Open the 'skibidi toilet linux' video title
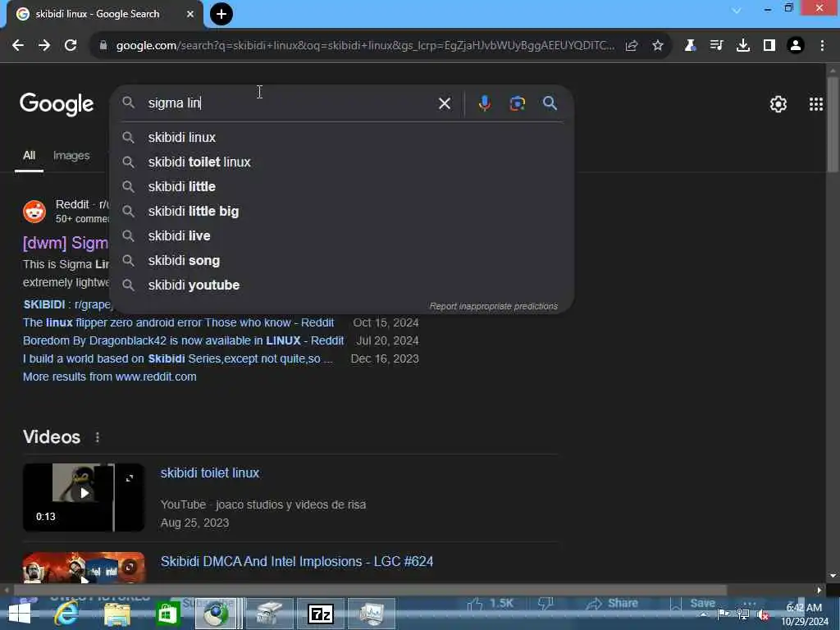 (209, 473)
